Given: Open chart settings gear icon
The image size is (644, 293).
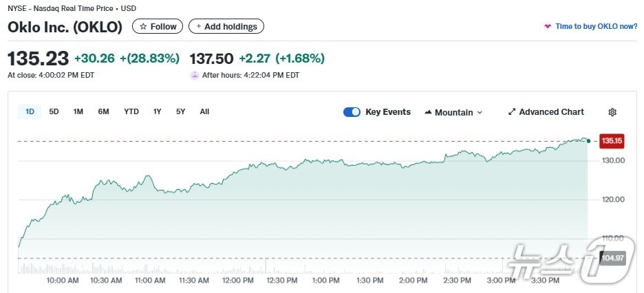Looking at the screenshot, I should pos(612,112).
